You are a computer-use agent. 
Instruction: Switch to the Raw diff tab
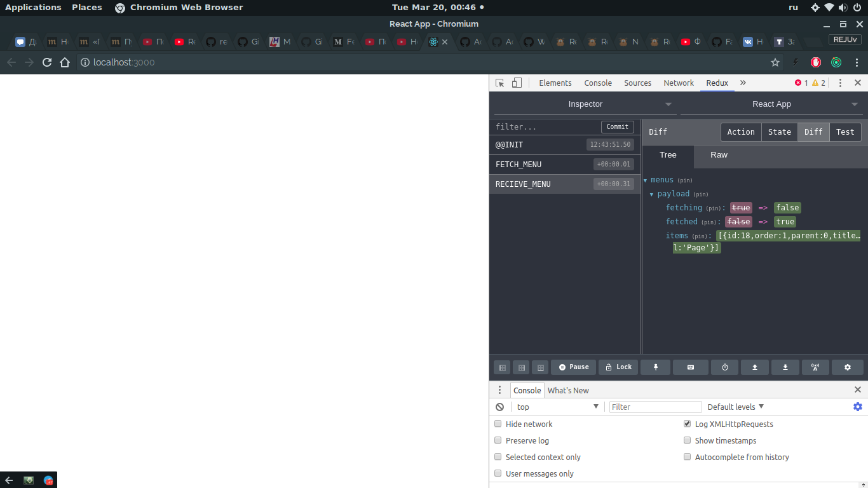(x=719, y=155)
